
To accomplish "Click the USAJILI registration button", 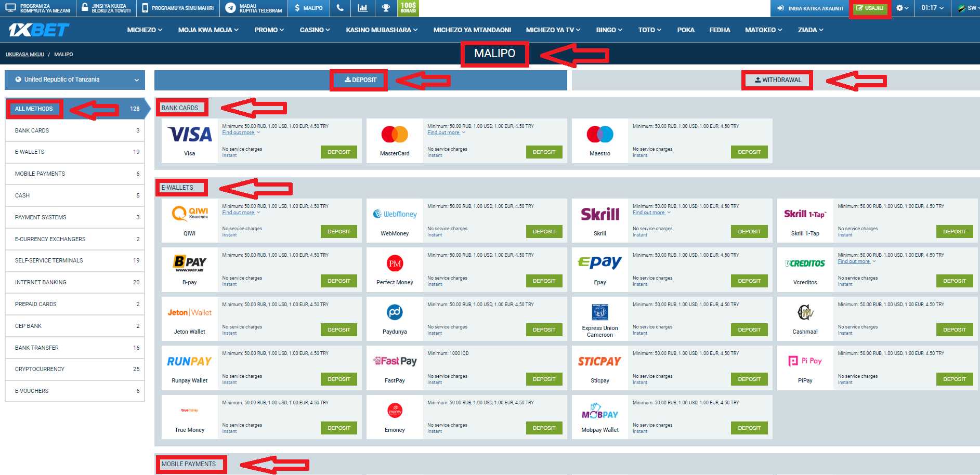I will [x=870, y=8].
